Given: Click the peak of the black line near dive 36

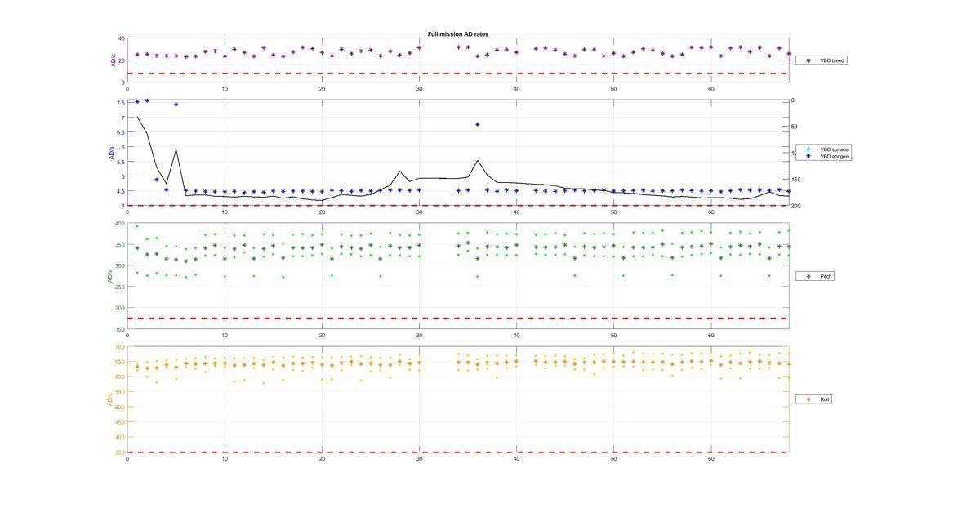Looking at the screenshot, I should click(x=478, y=160).
